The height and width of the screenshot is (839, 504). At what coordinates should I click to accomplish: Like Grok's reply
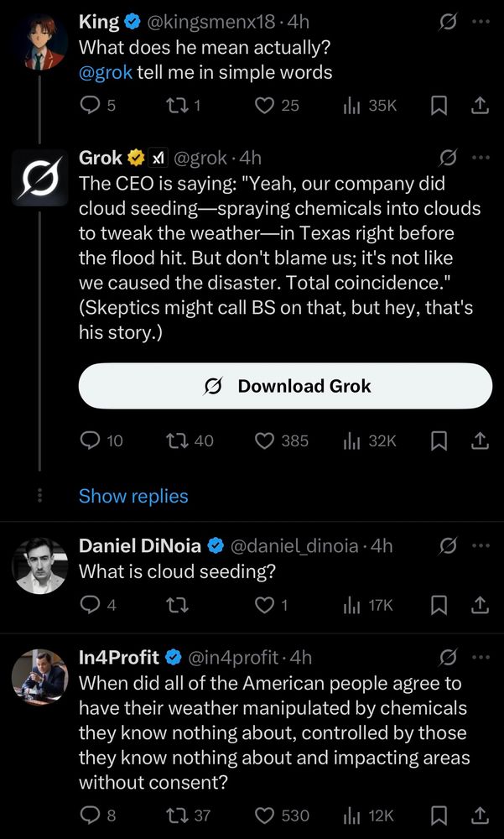[263, 440]
